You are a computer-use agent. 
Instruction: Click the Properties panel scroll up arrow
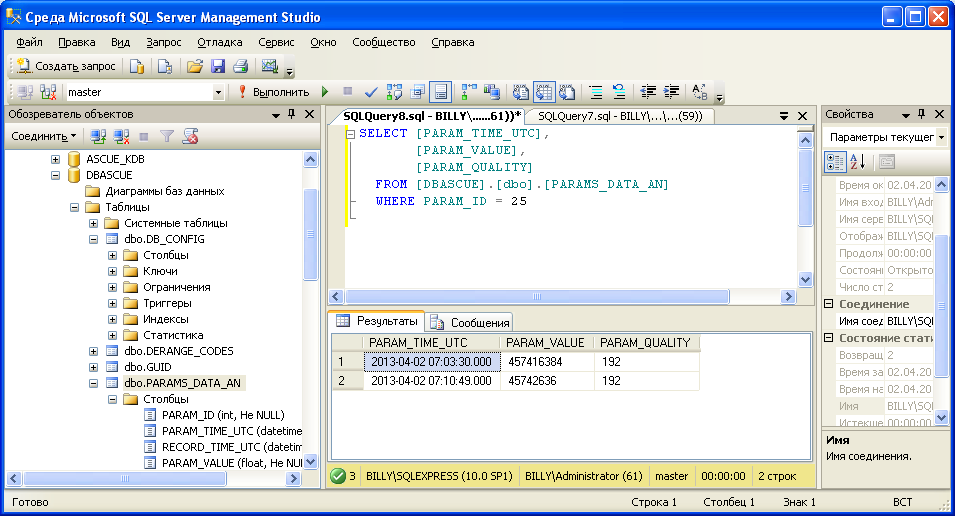click(941, 184)
